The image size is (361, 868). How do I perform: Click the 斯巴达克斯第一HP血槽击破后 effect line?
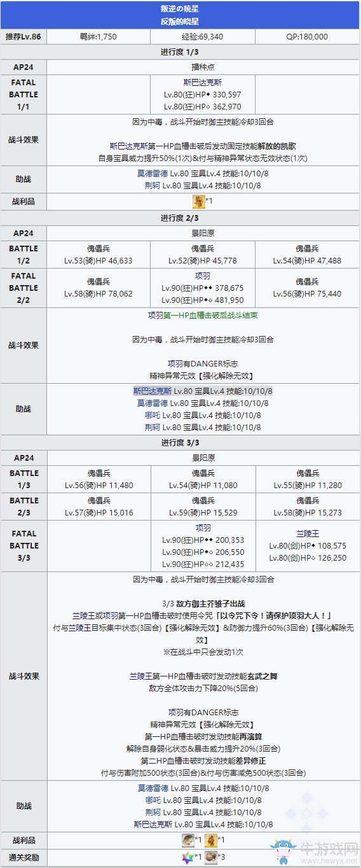coord(203,145)
